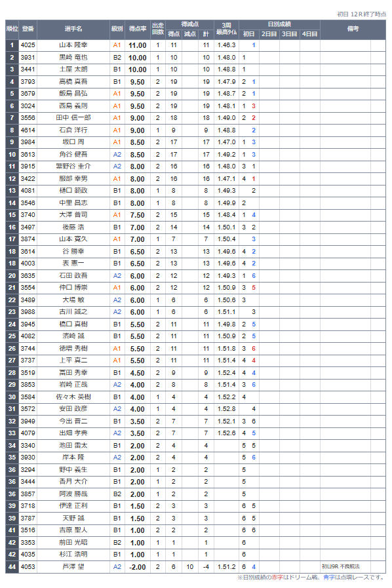The height and width of the screenshot is (588, 392).
Task: Click racer name 高橋 真吾
Action: (x=73, y=82)
